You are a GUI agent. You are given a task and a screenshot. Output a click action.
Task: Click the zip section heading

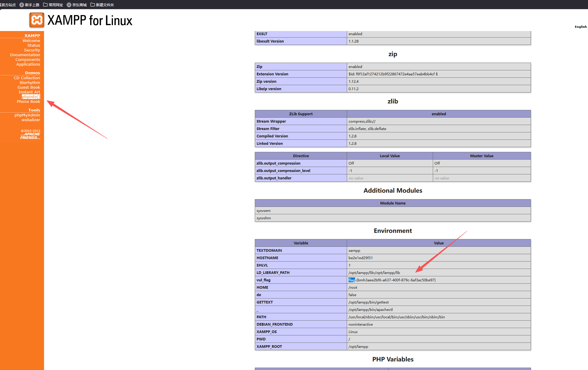(393, 54)
